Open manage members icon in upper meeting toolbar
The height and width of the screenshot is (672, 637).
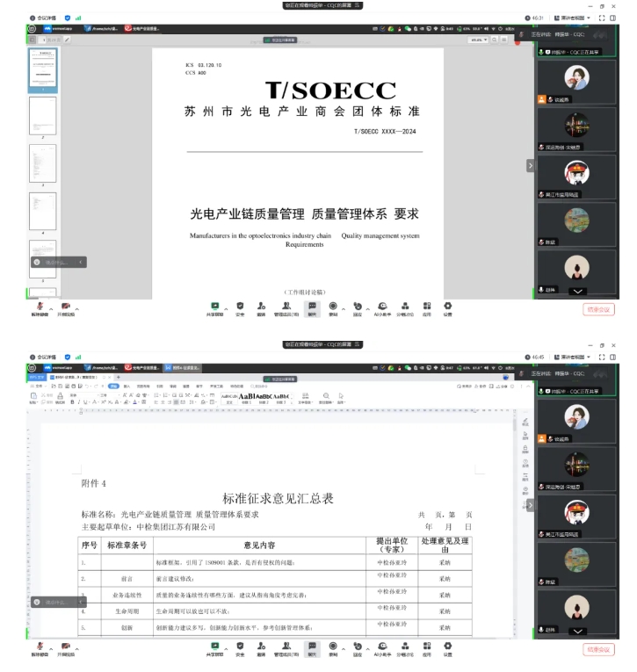point(286,306)
